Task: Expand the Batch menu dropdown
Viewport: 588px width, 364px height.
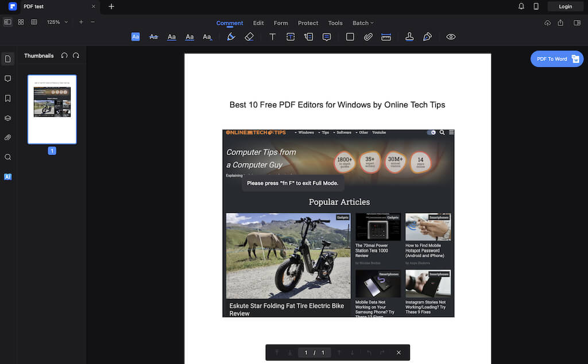Action: tap(363, 23)
